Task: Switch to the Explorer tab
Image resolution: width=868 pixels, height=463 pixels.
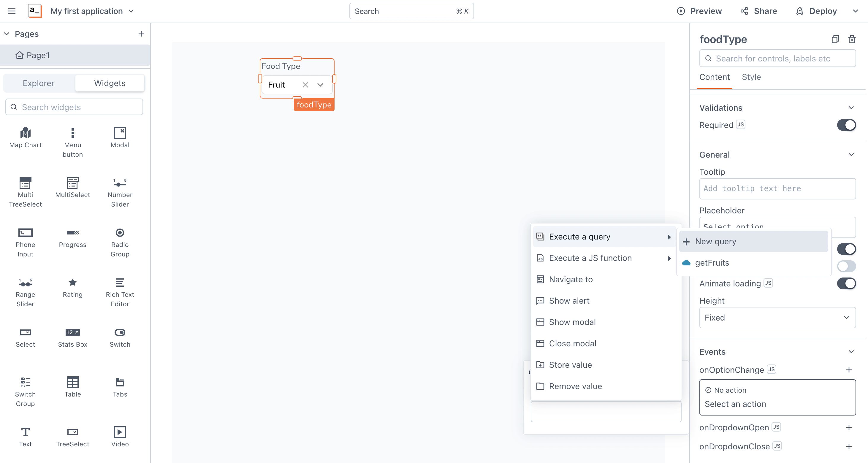Action: tap(38, 83)
